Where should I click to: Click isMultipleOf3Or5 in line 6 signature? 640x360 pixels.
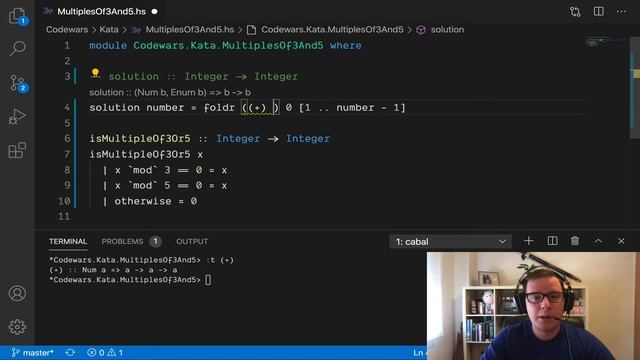point(140,139)
